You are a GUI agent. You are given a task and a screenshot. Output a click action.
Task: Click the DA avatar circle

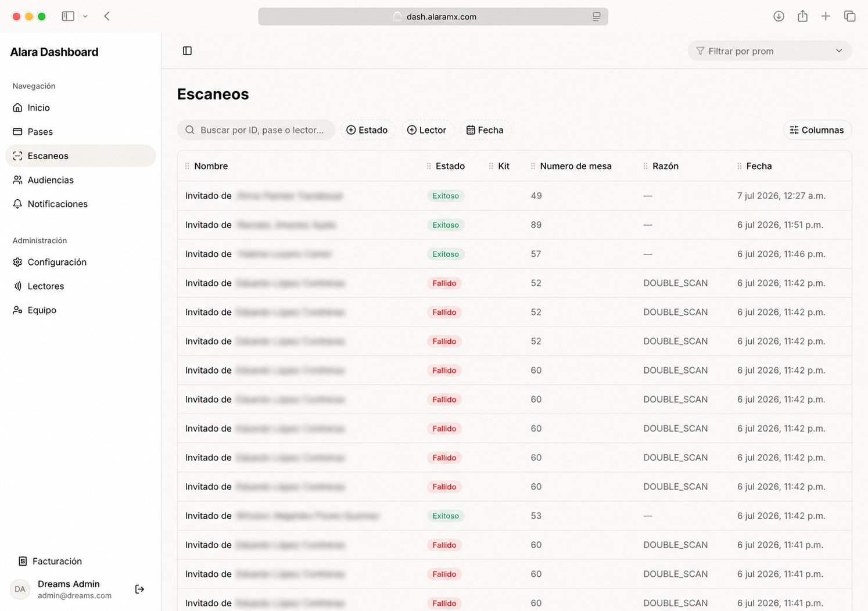click(x=20, y=589)
